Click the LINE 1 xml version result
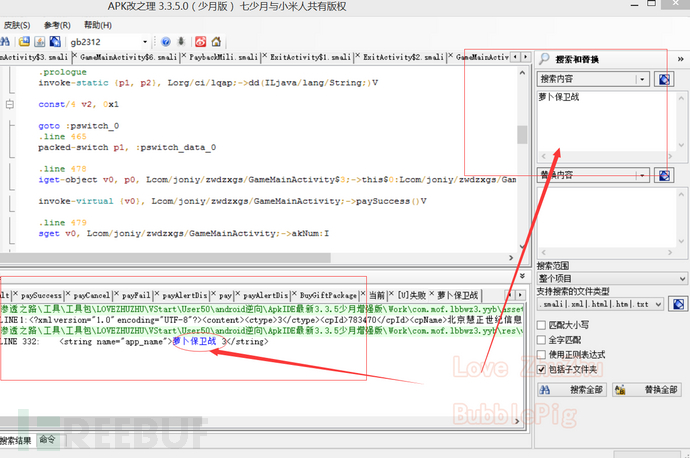Image resolution: width=690 pixels, height=458 pixels. 261,320
